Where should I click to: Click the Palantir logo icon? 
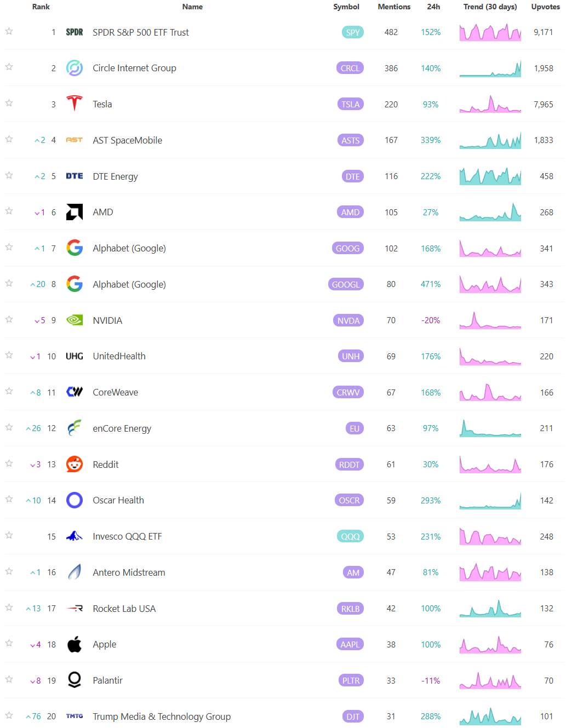pos(75,680)
